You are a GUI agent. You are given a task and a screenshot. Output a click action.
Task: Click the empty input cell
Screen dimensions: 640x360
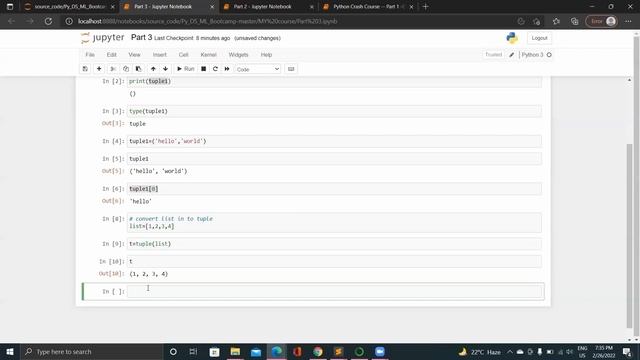pos(334,291)
